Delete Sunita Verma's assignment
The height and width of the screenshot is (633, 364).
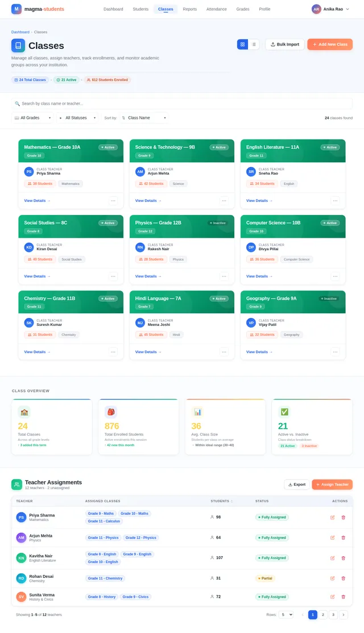344,597
